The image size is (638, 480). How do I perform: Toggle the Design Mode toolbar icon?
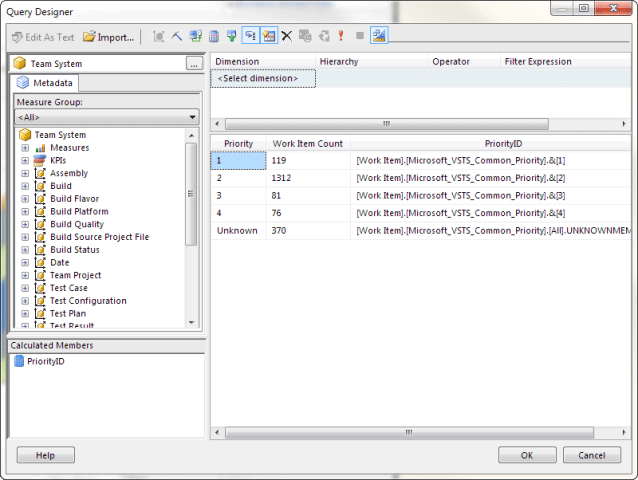pyautogui.click(x=379, y=35)
